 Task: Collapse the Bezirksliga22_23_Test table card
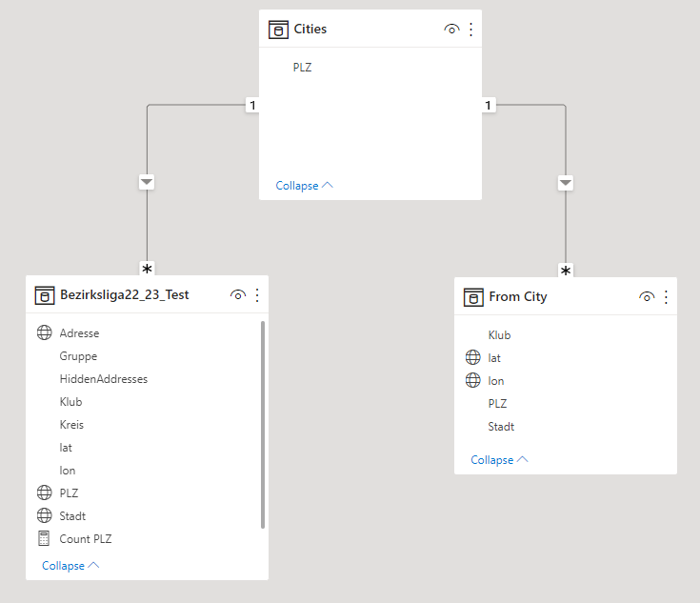coord(70,566)
